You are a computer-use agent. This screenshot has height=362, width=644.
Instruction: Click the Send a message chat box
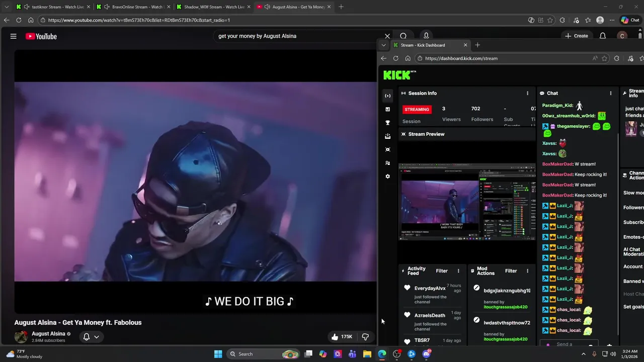569,344
